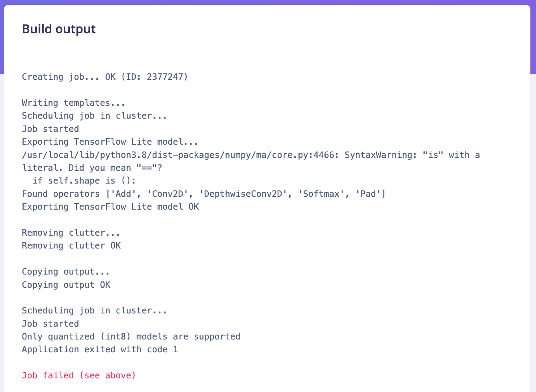This screenshot has width=536, height=392.
Task: Click the literal. Did you mean "=="? line
Action: 92,168
